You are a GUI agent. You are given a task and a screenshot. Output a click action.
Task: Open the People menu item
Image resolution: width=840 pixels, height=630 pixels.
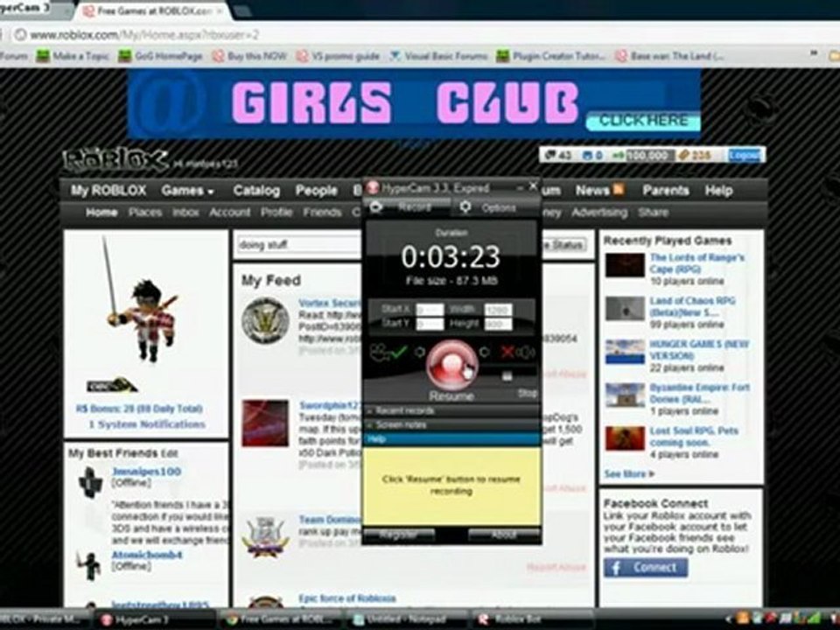[x=316, y=191]
